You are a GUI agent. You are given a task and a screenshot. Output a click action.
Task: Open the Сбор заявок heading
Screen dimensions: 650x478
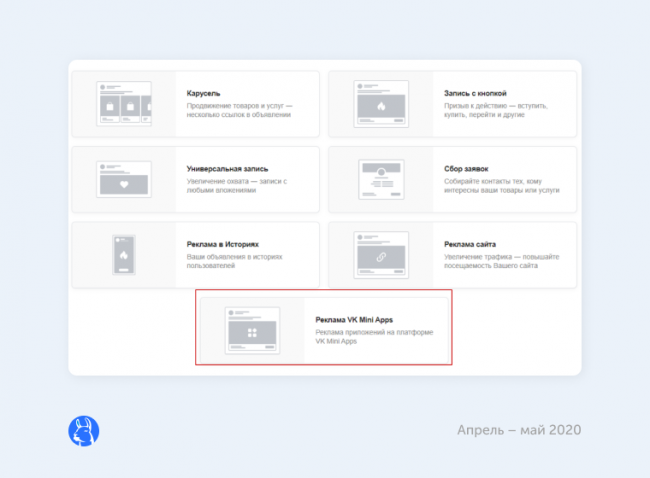coord(468,169)
